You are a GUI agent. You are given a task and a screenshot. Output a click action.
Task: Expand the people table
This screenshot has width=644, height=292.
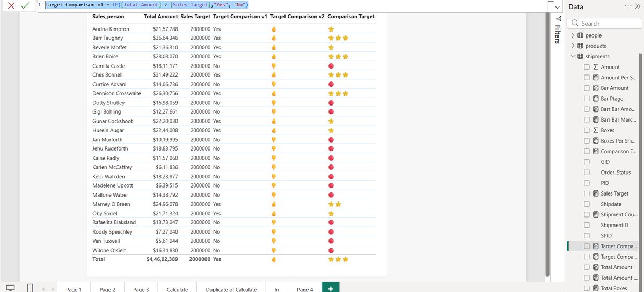[573, 35]
